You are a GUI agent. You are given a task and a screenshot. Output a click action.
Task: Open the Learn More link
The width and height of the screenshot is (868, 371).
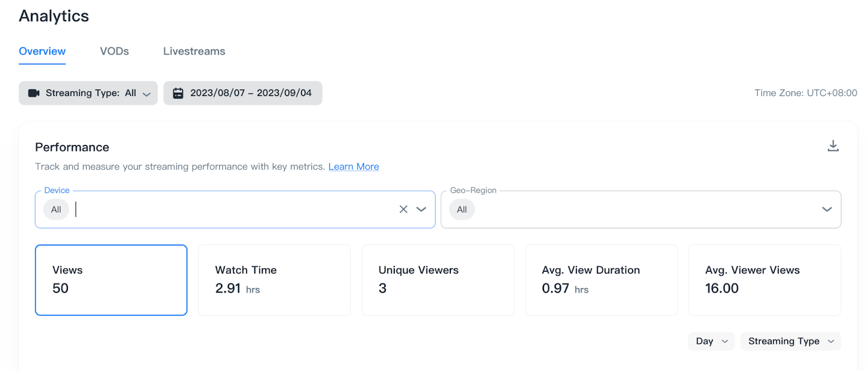tap(353, 167)
